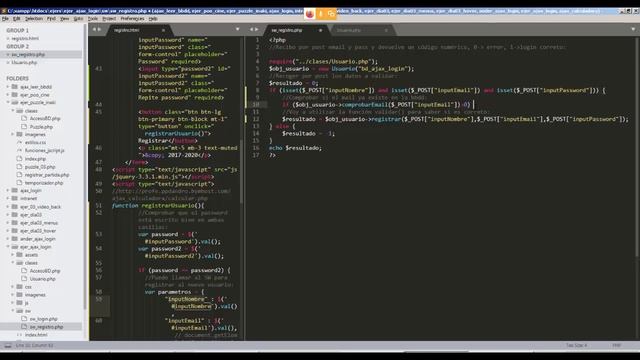This screenshot has width=640, height=360.
Task: Expand the ander_ajax_login folder arrow
Action: 8,239
